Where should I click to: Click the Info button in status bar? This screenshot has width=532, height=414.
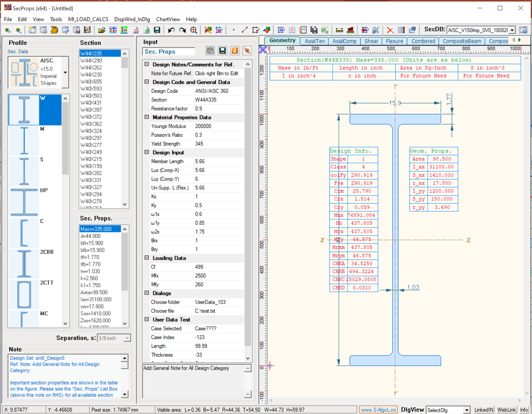click(x=524, y=410)
